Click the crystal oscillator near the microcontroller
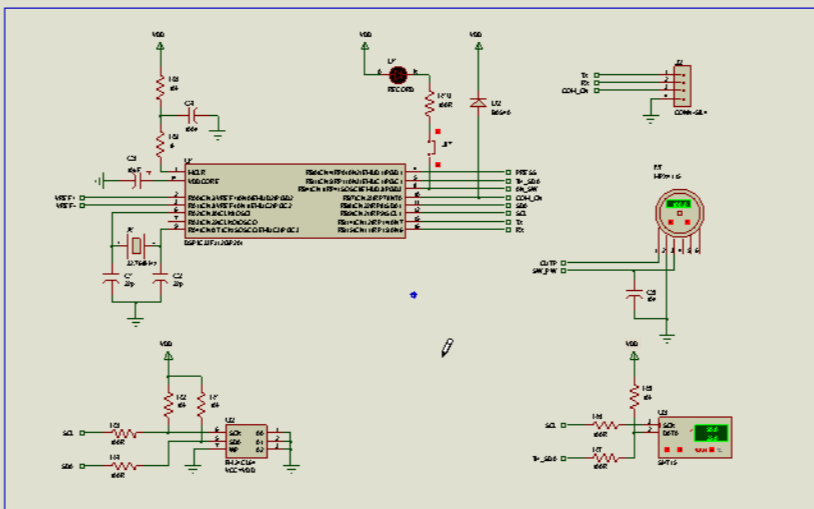 [136, 244]
